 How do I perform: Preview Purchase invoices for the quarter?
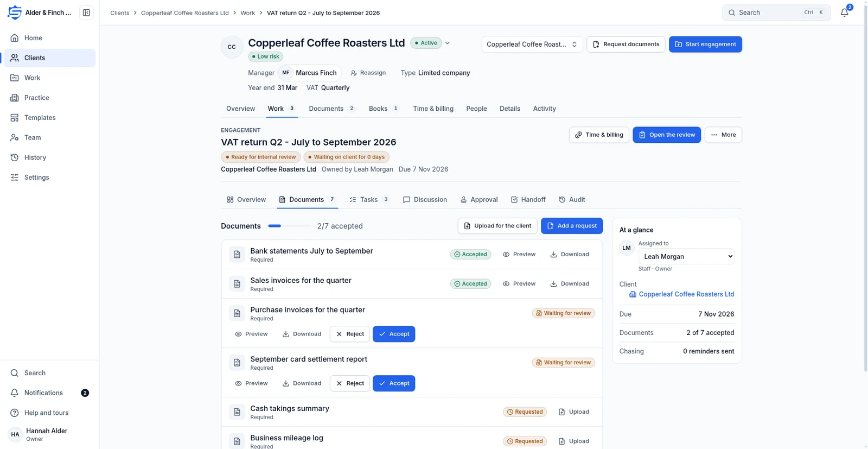(251, 334)
